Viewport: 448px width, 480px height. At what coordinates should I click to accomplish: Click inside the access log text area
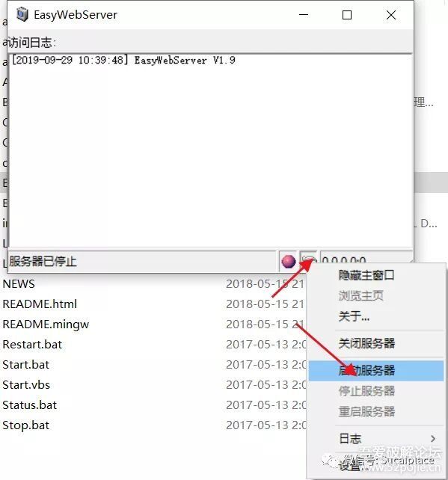[x=210, y=150]
